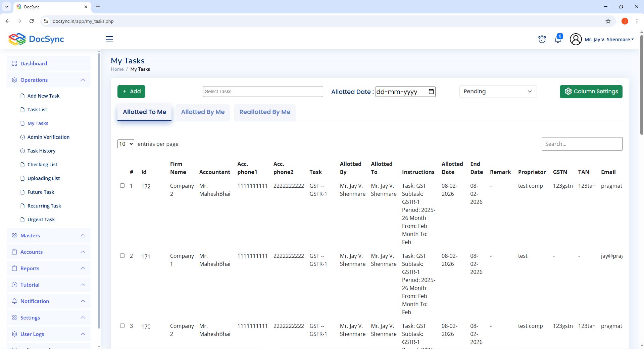Open the notification bell icon

tap(558, 39)
